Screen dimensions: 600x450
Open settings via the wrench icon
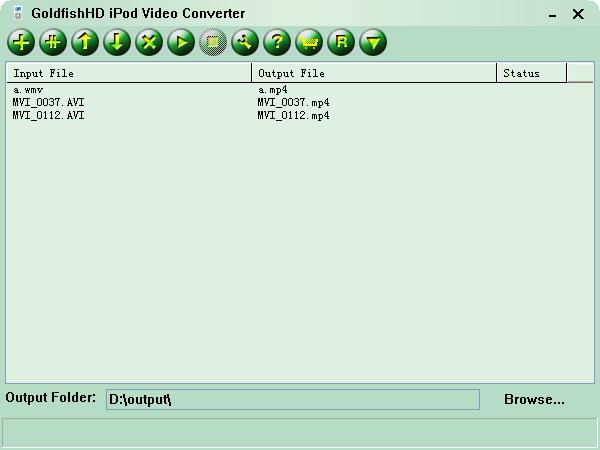(x=245, y=42)
